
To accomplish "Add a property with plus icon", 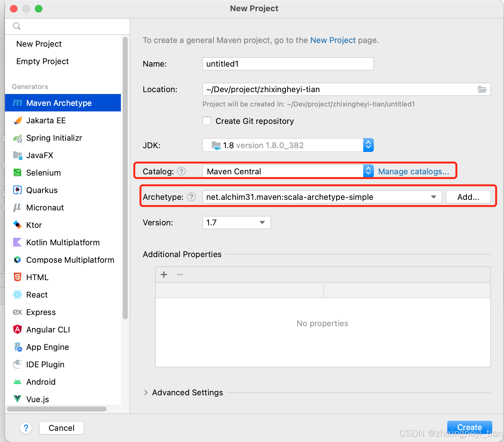I will [164, 275].
